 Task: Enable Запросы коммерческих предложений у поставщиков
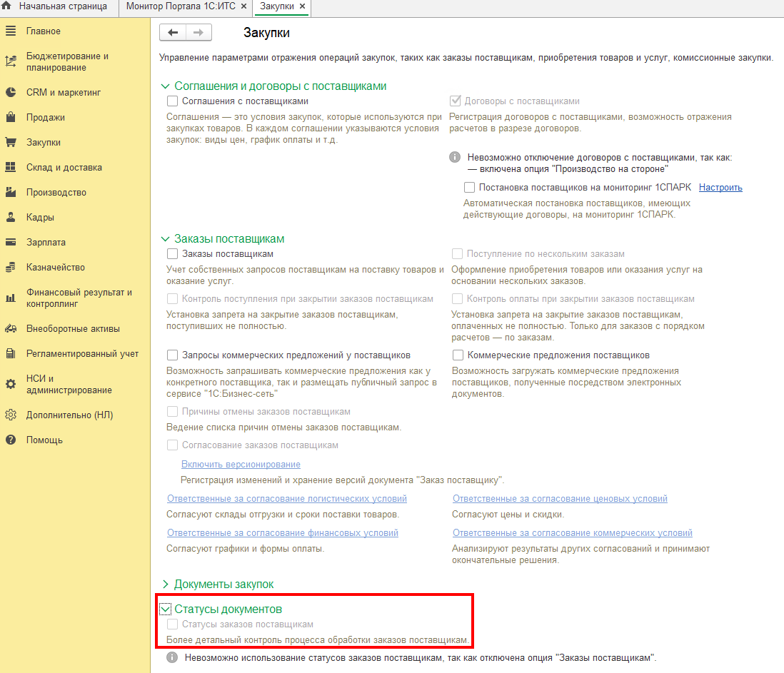(x=173, y=355)
